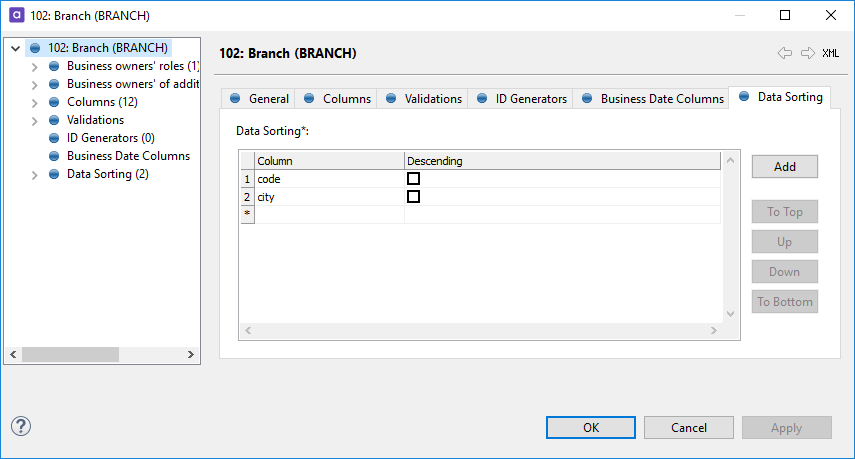The height and width of the screenshot is (459, 855).
Task: Click the Validations tree node icon
Action: 54,120
